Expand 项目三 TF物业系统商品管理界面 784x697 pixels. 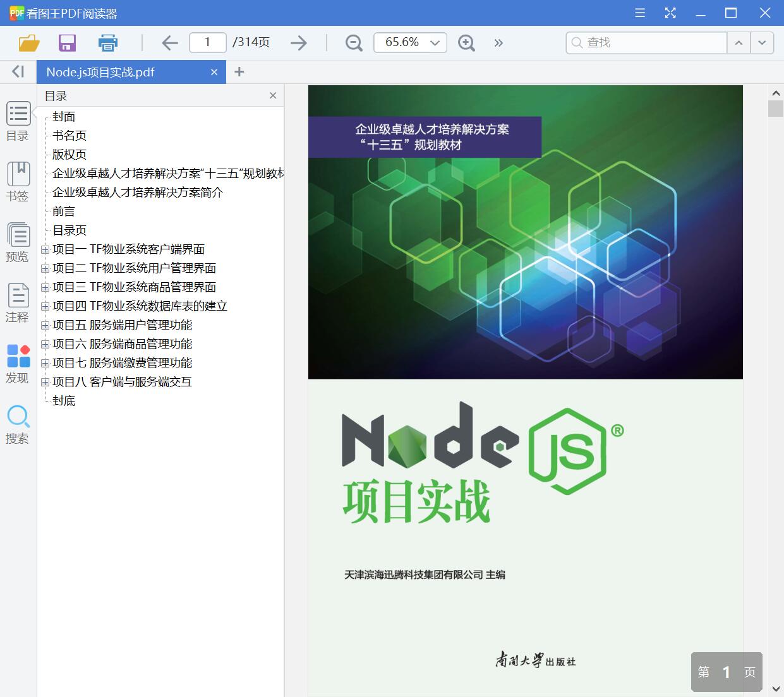click(x=45, y=287)
